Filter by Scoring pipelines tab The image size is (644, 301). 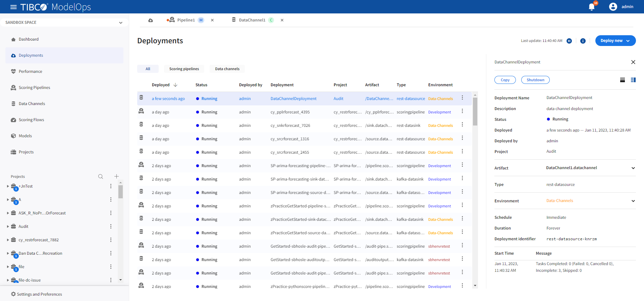click(184, 69)
